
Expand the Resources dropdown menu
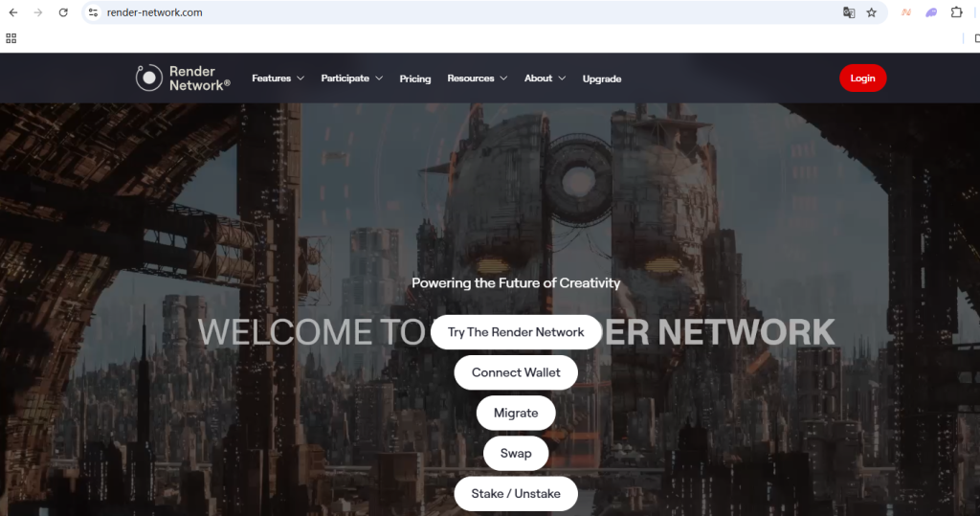478,79
